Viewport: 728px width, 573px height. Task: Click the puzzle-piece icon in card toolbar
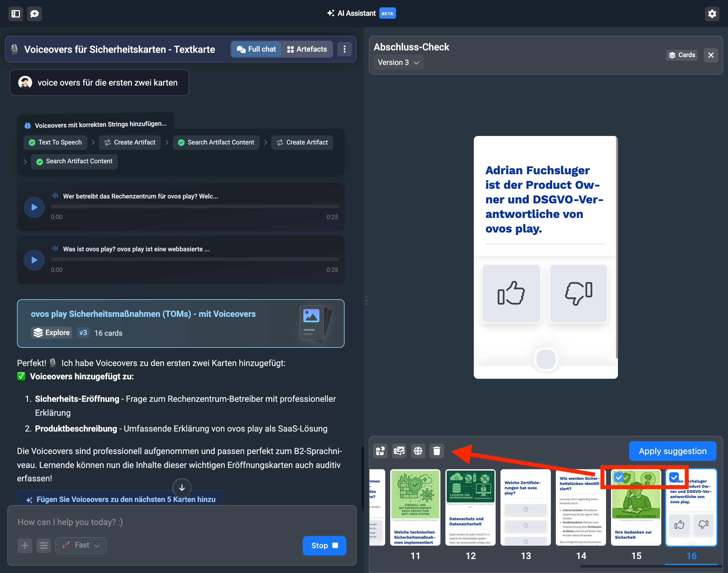380,451
